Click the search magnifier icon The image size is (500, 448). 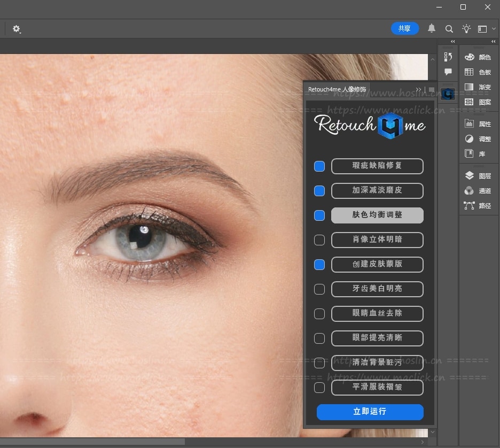click(449, 29)
